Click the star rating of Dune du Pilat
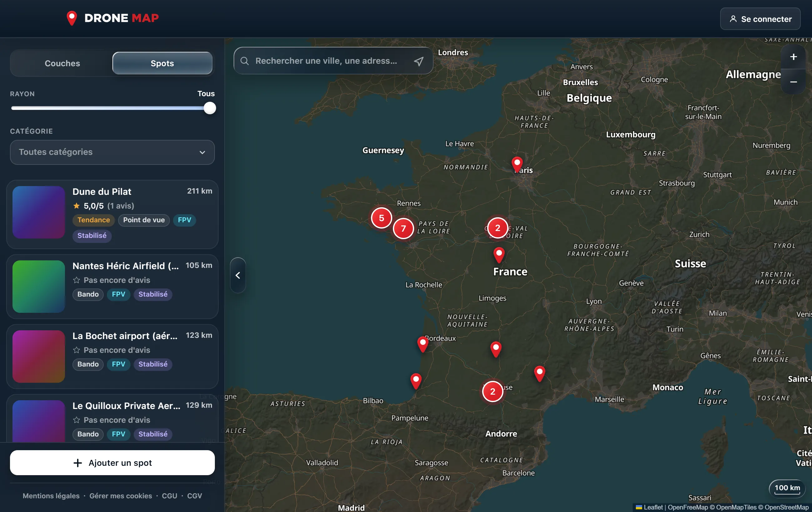 pos(103,206)
